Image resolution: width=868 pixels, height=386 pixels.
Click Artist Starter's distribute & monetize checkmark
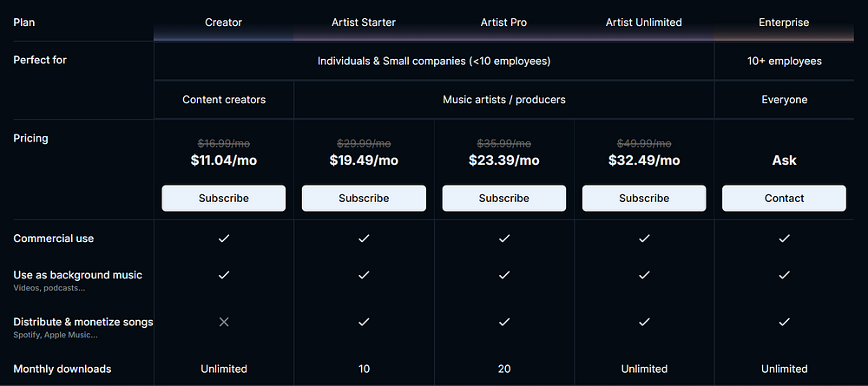click(364, 322)
